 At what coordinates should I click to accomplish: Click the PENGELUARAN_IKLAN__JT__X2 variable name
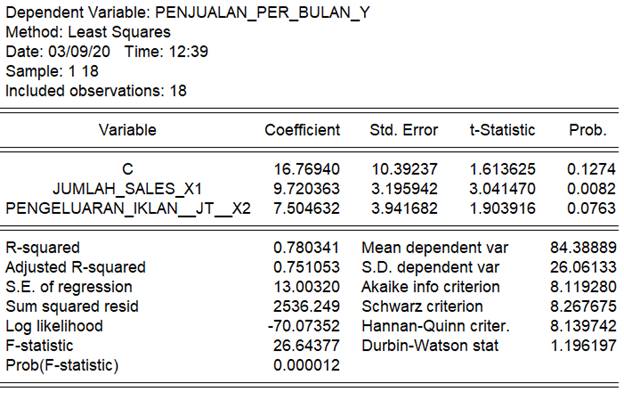click(128, 208)
